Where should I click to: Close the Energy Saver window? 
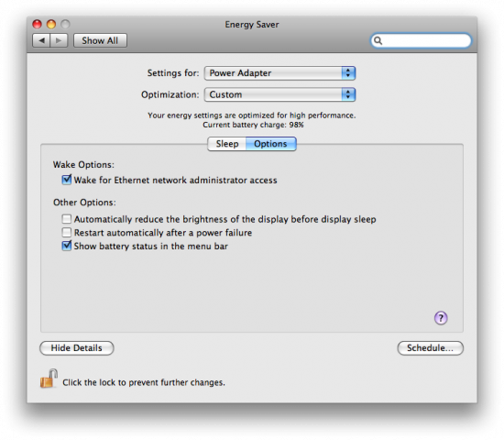click(37, 24)
